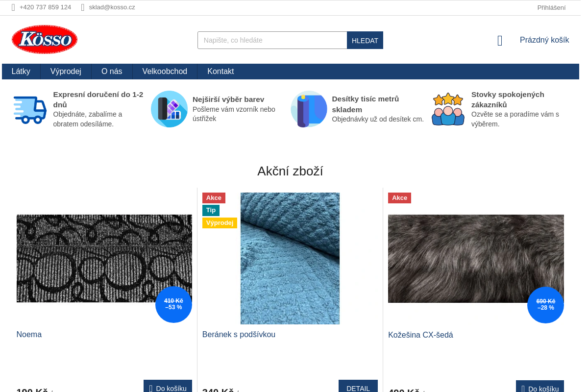Open the Látky menu
Screen dimensions: 588x392
coord(21,72)
